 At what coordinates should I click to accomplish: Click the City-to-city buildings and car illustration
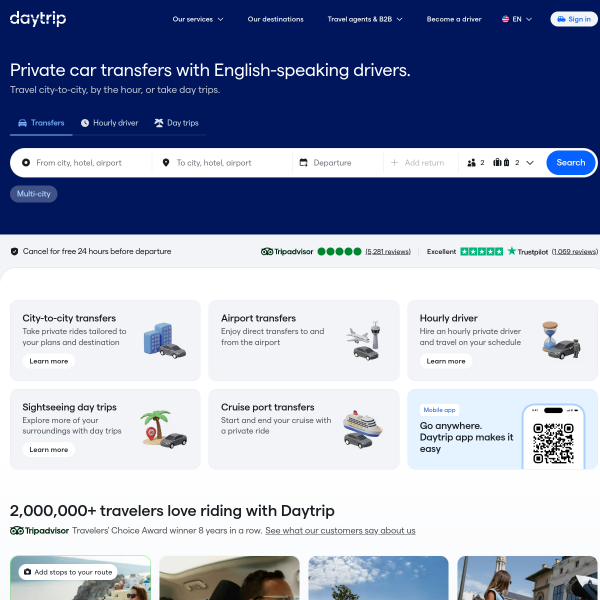coord(165,341)
